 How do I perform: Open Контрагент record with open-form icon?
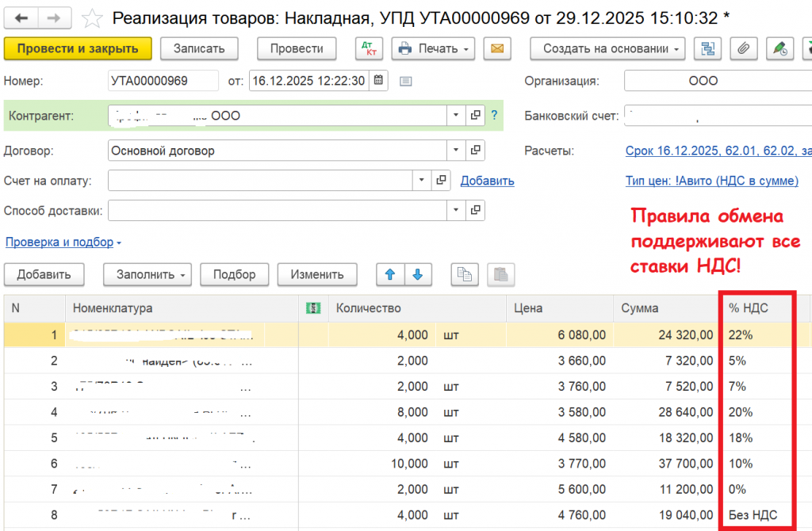476,116
